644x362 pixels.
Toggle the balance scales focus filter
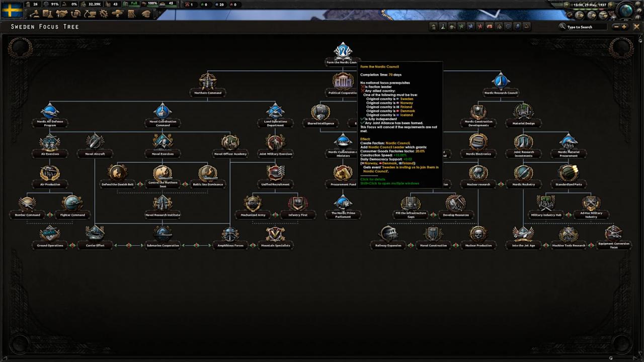coord(508,27)
